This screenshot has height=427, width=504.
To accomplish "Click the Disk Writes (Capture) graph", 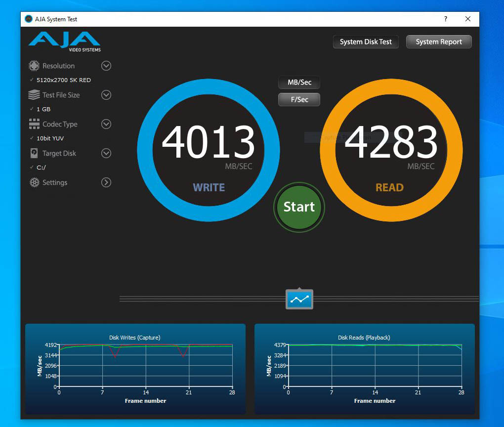I will tap(135, 369).
